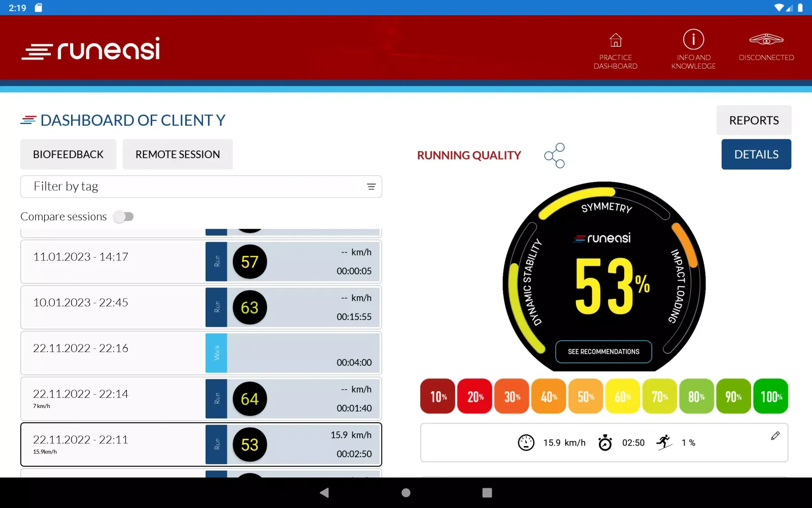Click the Impact Loading gauge label
812x508 pixels.
pyautogui.click(x=678, y=285)
